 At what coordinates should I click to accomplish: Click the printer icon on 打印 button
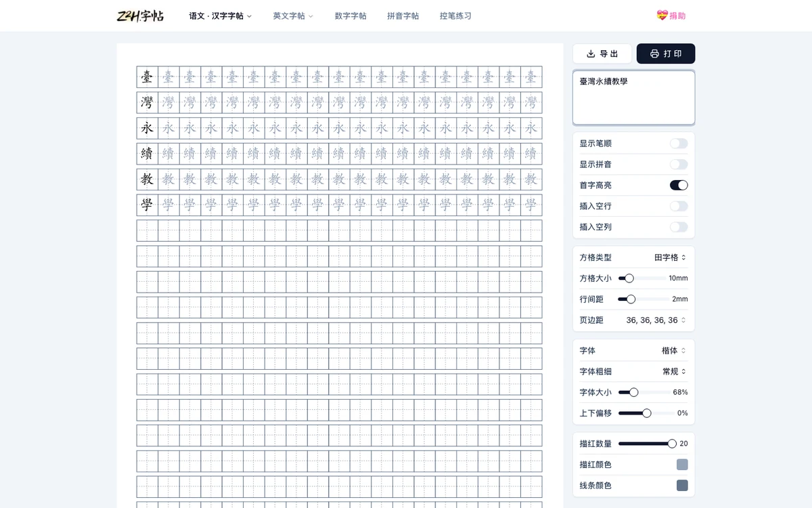pos(654,54)
